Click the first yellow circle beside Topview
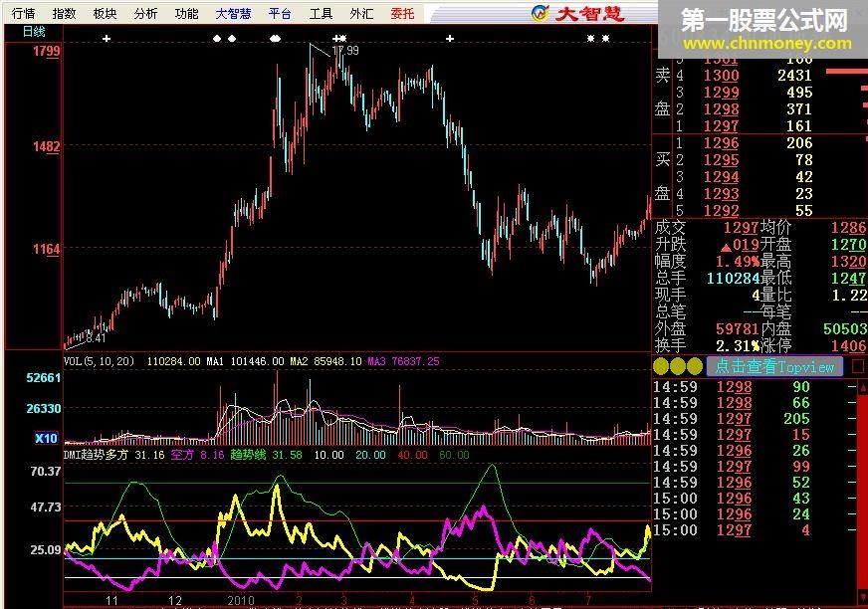 click(x=661, y=366)
